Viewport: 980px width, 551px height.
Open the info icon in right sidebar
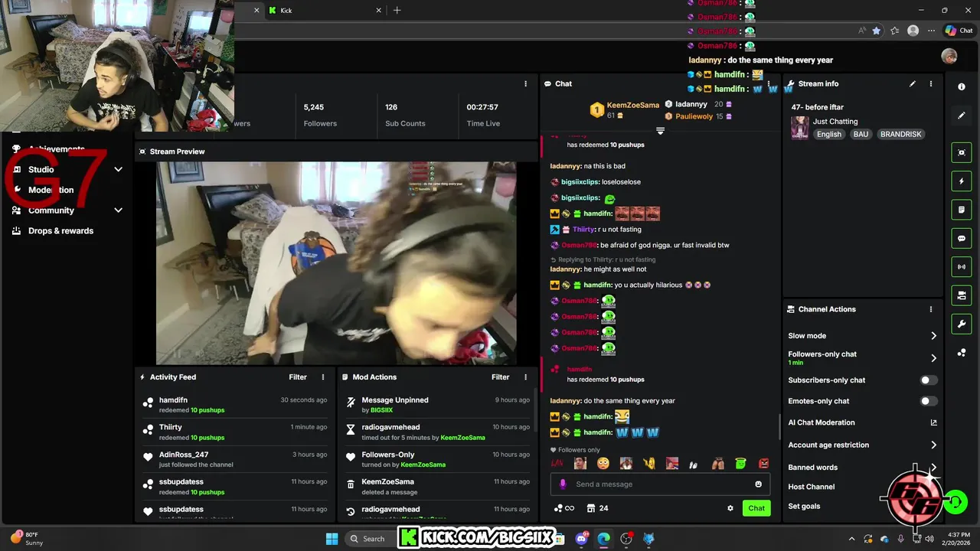[x=962, y=87]
